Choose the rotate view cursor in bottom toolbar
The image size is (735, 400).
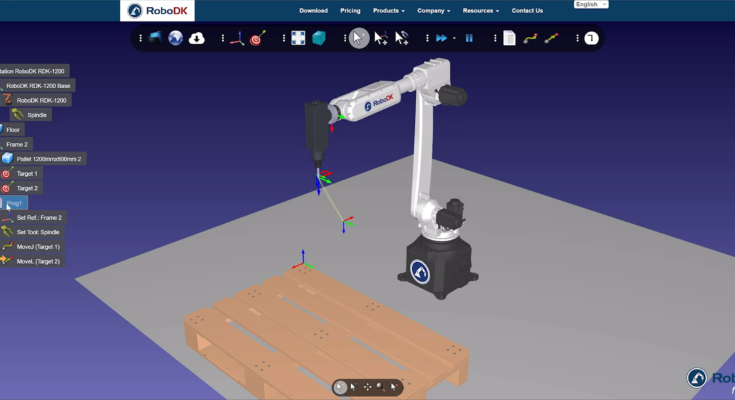pos(354,387)
